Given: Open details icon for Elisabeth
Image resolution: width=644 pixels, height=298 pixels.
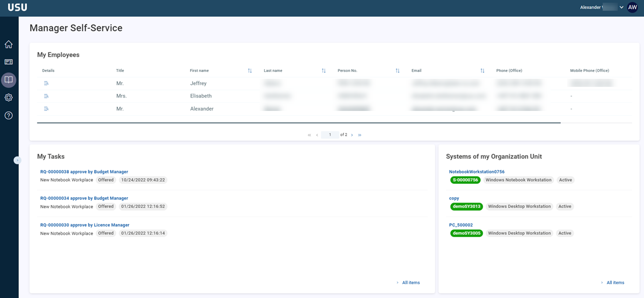Looking at the screenshot, I should point(46,96).
